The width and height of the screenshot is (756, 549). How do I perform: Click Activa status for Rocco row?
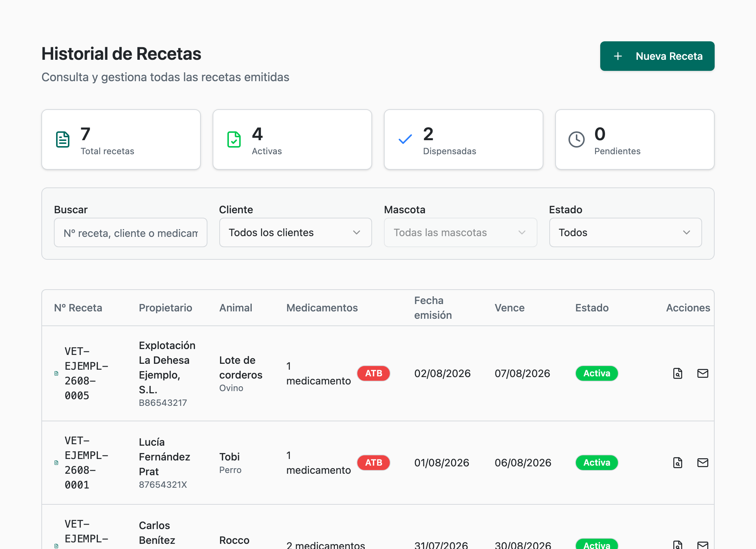(597, 544)
